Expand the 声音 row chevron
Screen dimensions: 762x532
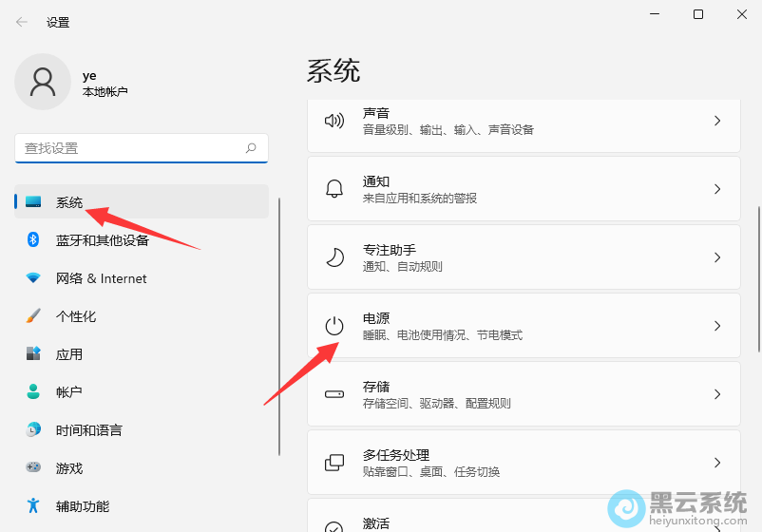(x=717, y=121)
